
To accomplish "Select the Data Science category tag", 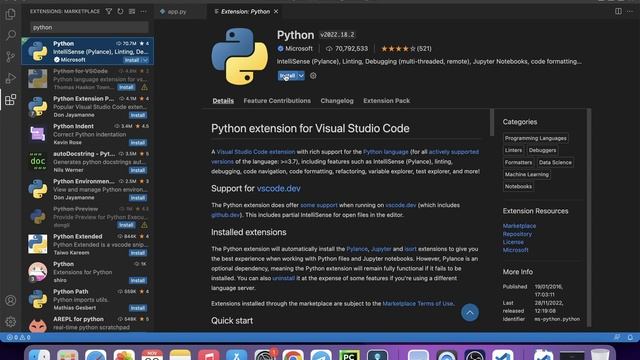I will click(555, 162).
